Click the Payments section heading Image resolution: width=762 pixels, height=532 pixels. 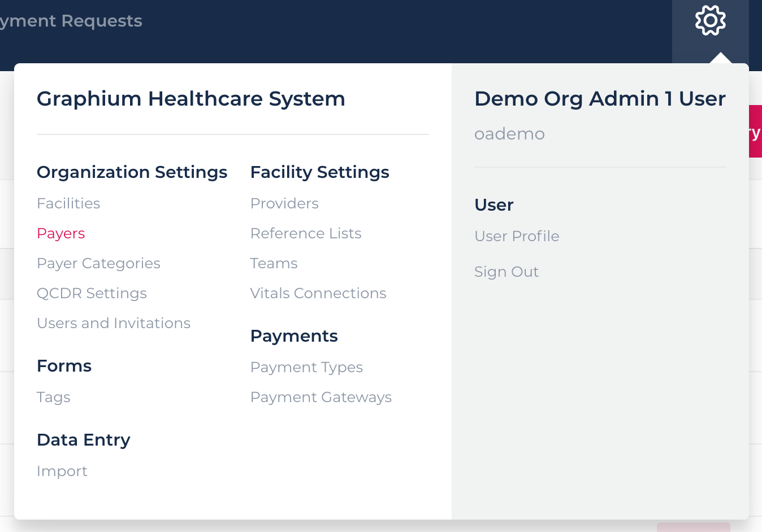(294, 336)
